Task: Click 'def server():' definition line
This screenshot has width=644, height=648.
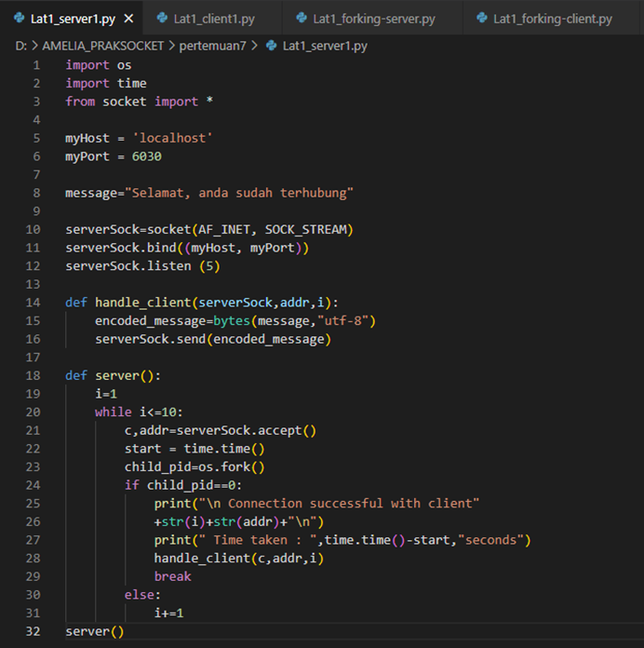Action: [114, 375]
